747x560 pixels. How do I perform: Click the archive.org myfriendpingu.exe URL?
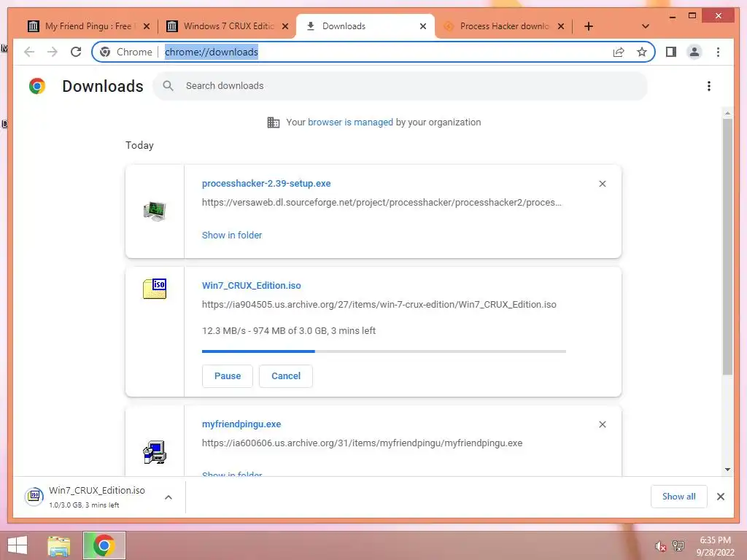362,443
